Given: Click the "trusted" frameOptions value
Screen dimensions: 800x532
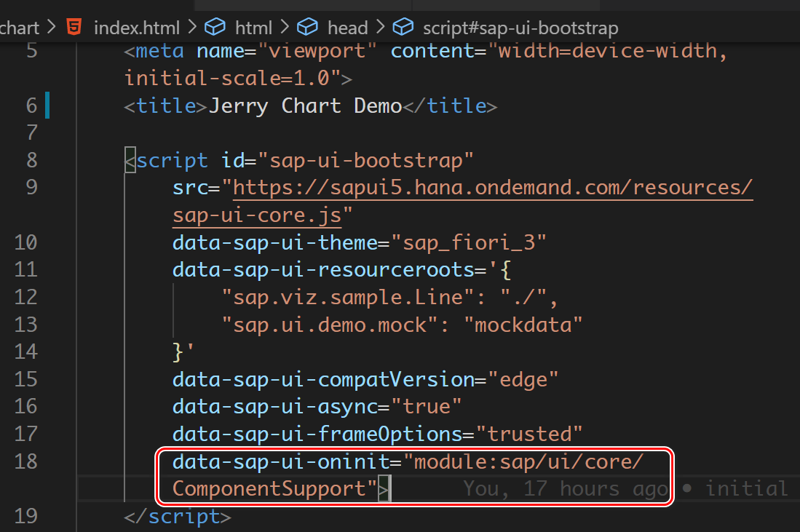Looking at the screenshot, I should pos(529,434).
